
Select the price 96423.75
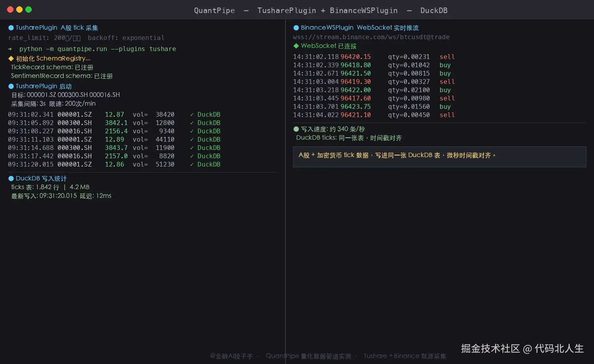tap(356, 107)
